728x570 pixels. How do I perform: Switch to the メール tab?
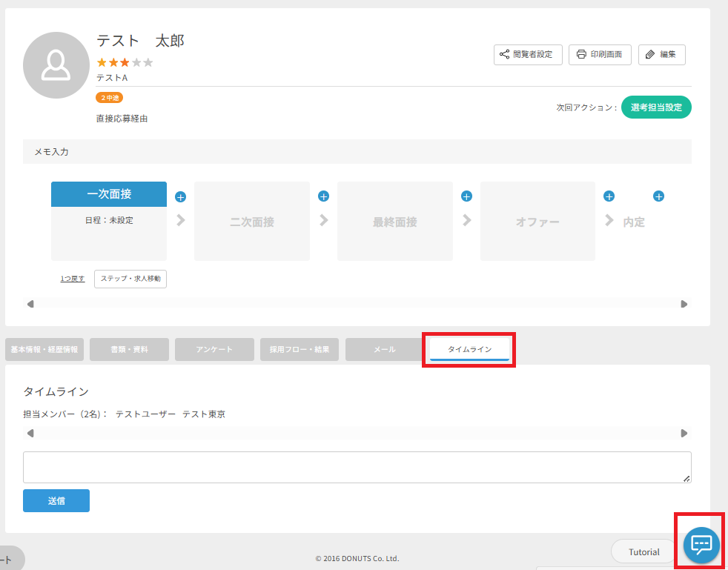384,349
